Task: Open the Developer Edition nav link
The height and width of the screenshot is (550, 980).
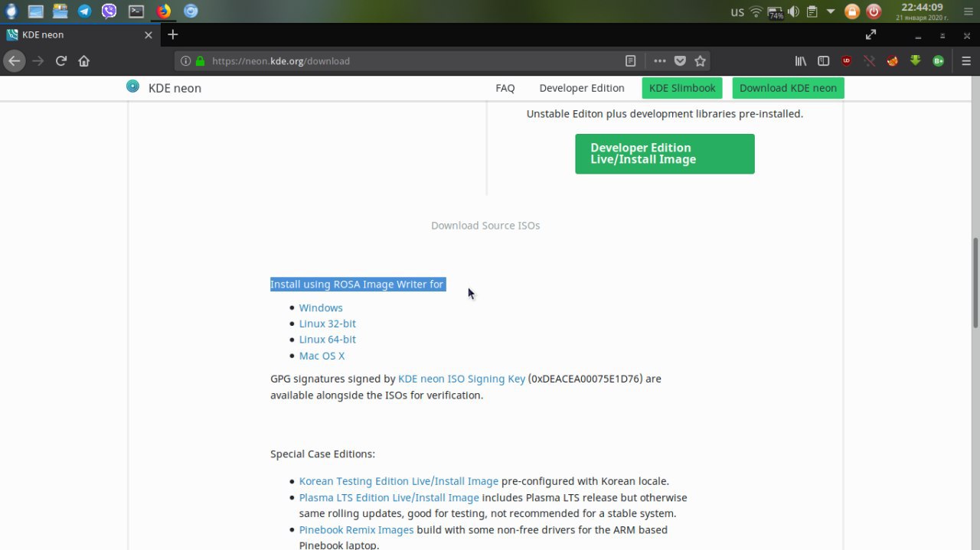Action: click(x=582, y=88)
